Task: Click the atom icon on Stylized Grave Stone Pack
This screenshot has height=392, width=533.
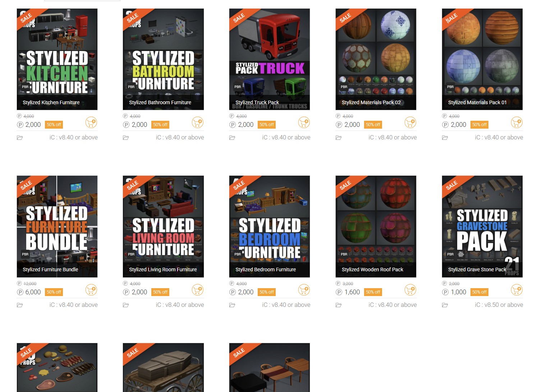Action: [x=461, y=254]
